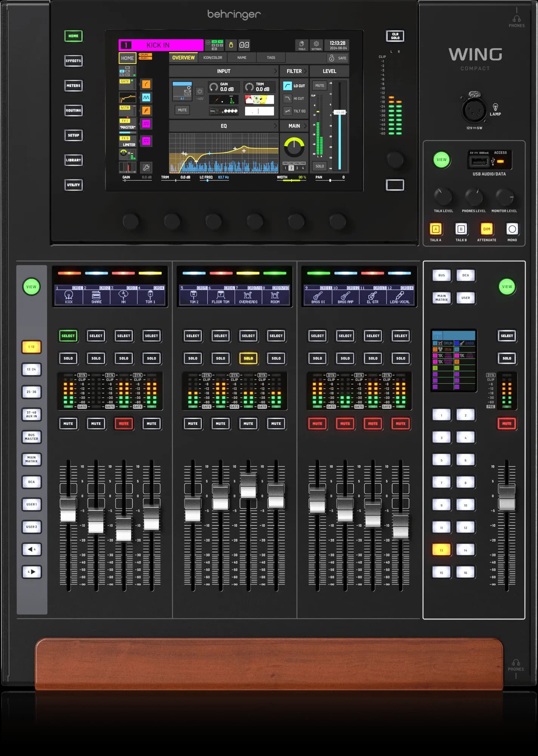
Task: Tap the Lead Vocal microphone icon
Action: point(400,295)
